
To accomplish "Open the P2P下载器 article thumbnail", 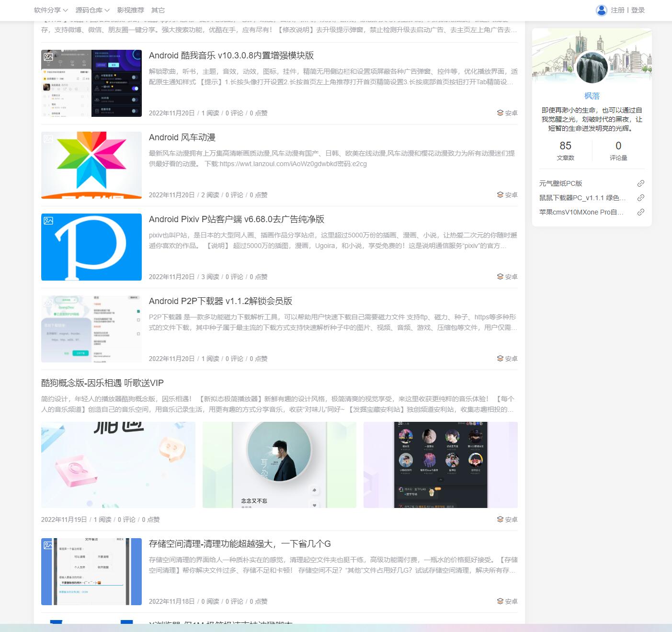I will [x=91, y=329].
